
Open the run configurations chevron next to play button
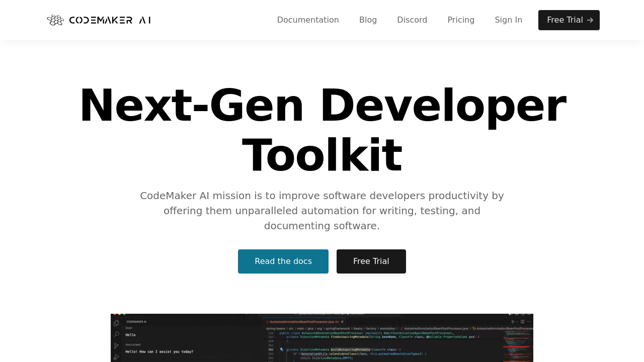[516, 321]
